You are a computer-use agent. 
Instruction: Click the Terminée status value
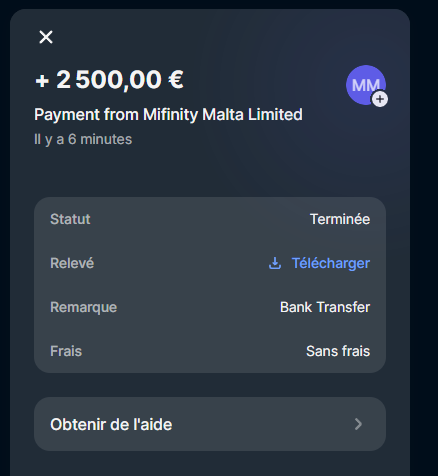[x=340, y=219]
